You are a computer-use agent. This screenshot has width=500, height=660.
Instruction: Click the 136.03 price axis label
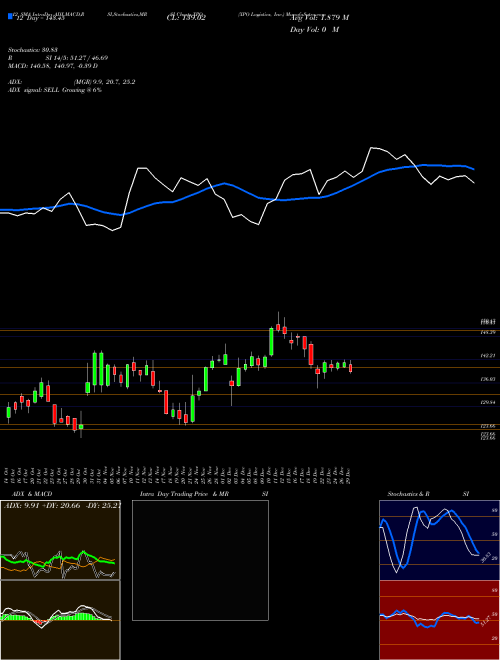coord(489,379)
